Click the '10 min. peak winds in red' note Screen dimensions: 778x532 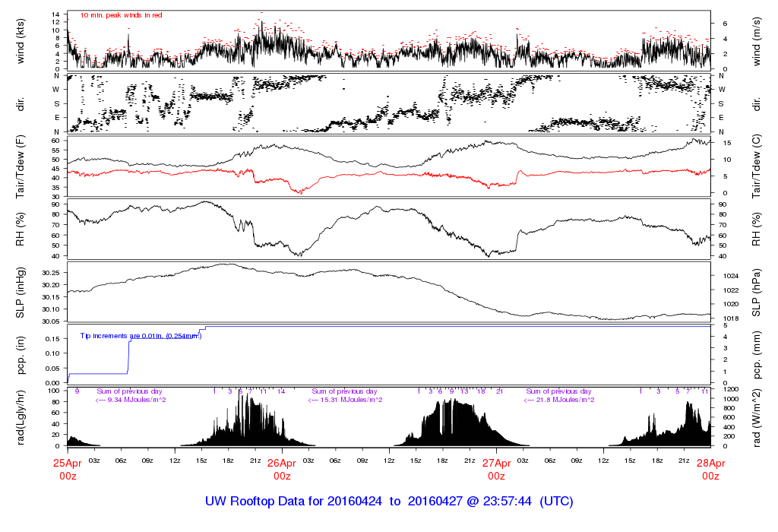121,15
